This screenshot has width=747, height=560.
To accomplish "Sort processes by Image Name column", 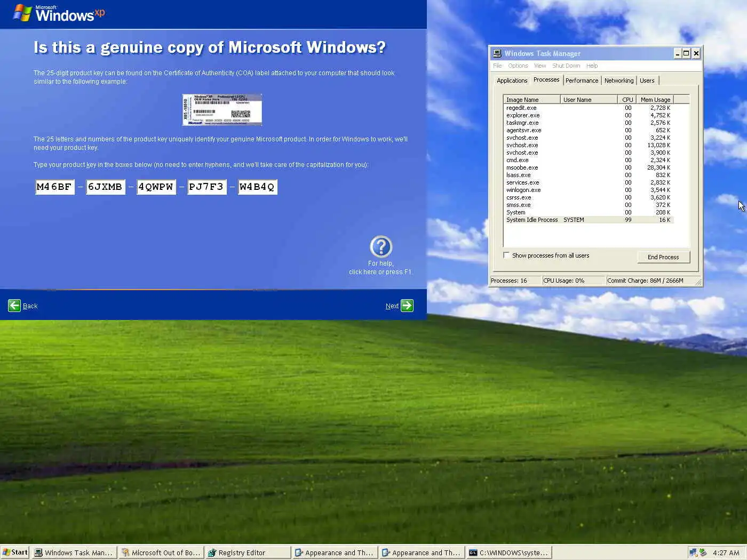I will [531, 100].
